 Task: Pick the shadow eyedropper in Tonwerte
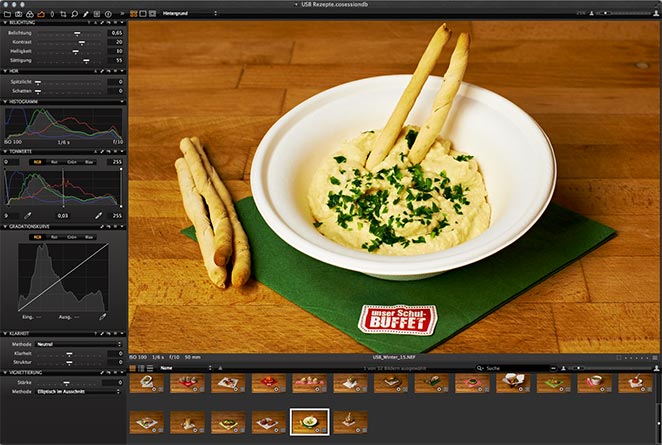pos(27,215)
